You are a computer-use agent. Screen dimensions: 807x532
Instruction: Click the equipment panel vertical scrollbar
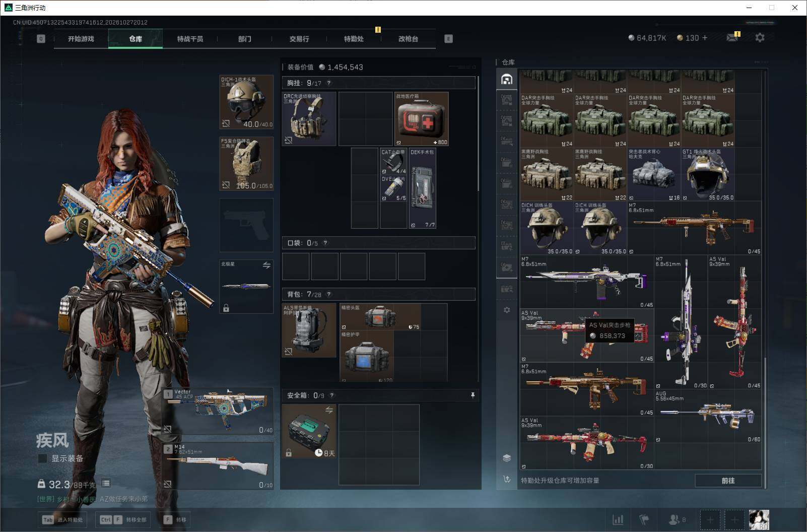(478, 134)
